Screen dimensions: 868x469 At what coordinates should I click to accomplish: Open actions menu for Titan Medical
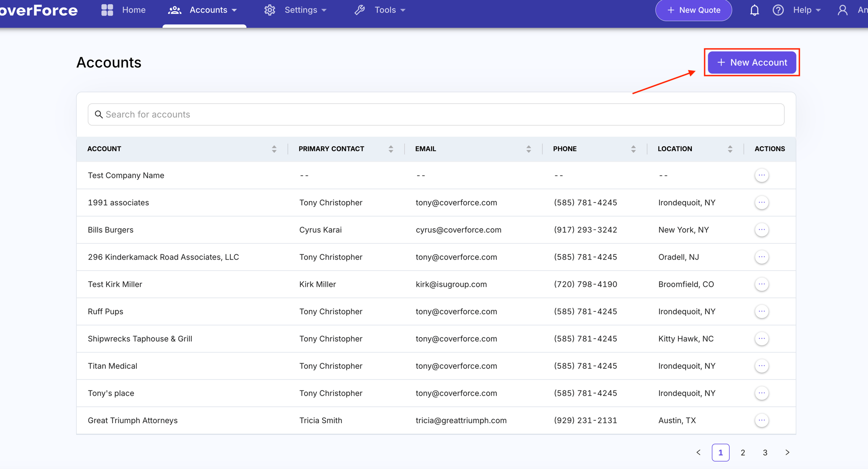click(762, 366)
